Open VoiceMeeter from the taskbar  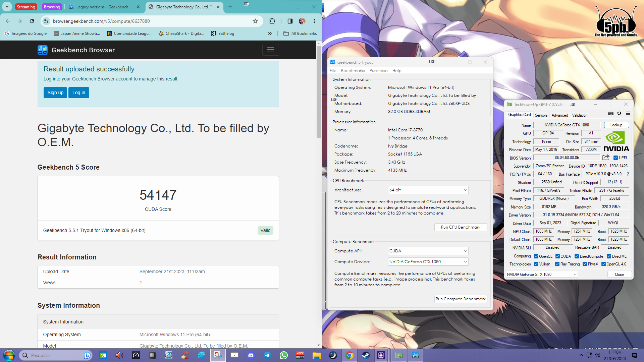point(300,355)
